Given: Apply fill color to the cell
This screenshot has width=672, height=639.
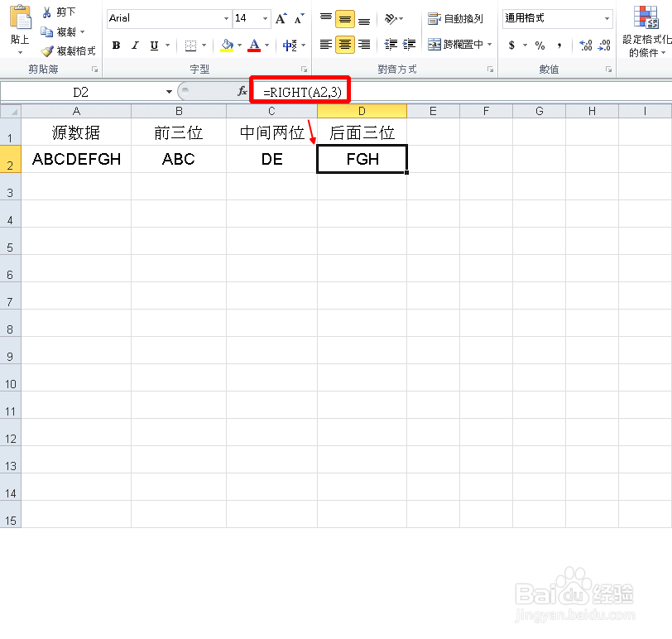Looking at the screenshot, I should click(x=226, y=45).
